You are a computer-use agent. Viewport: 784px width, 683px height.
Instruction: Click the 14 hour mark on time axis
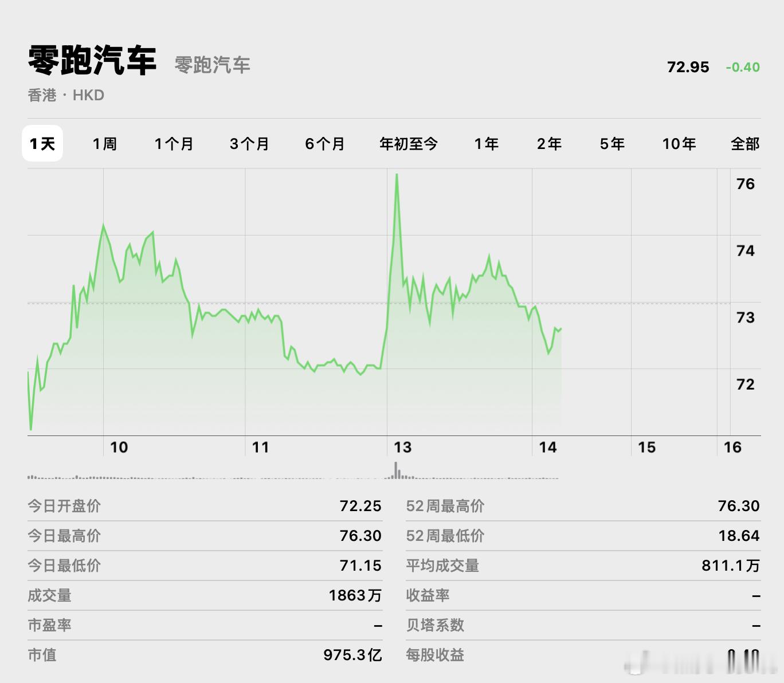tap(548, 447)
